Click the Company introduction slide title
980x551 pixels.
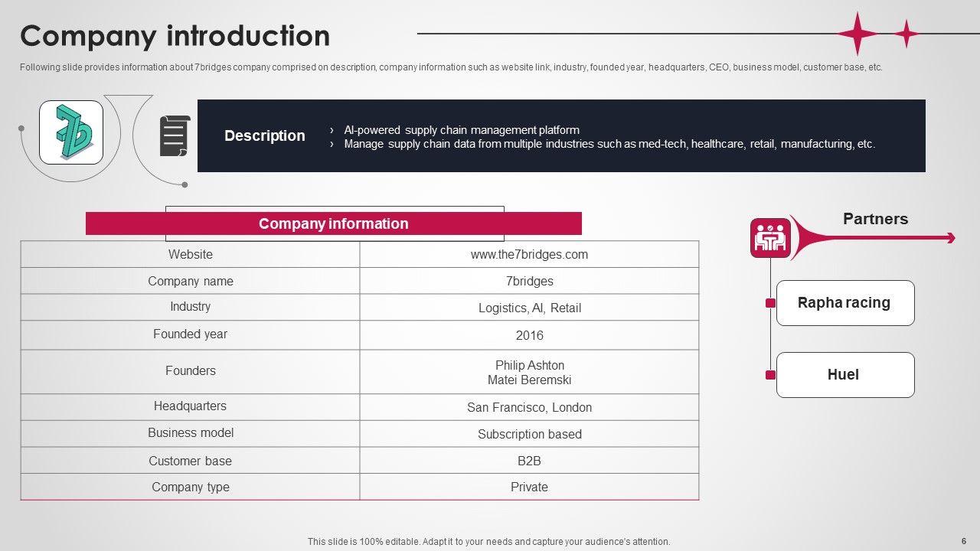point(175,36)
